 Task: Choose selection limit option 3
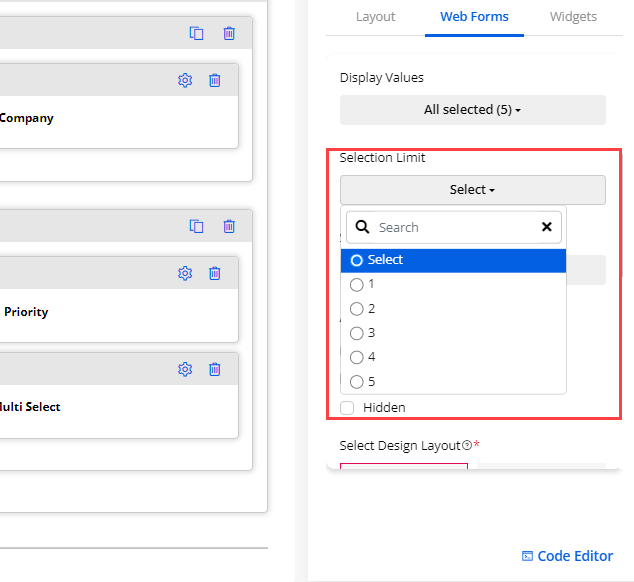click(357, 333)
